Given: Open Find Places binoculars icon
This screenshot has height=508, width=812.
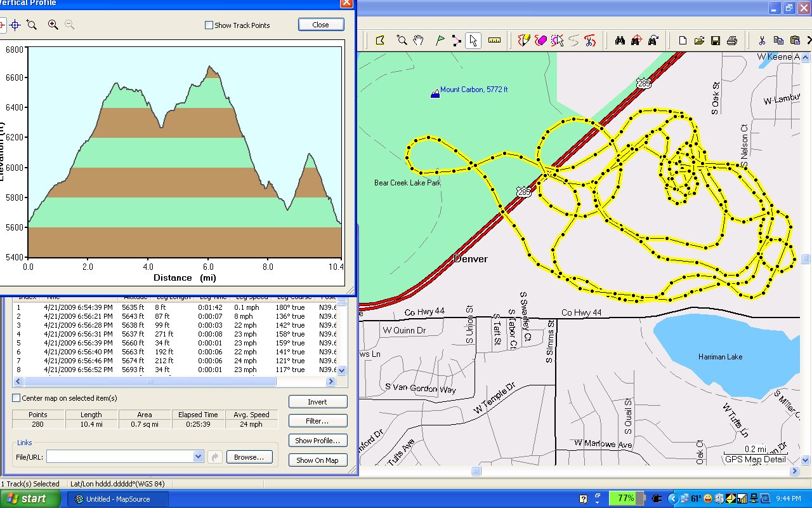Looking at the screenshot, I should point(620,41).
